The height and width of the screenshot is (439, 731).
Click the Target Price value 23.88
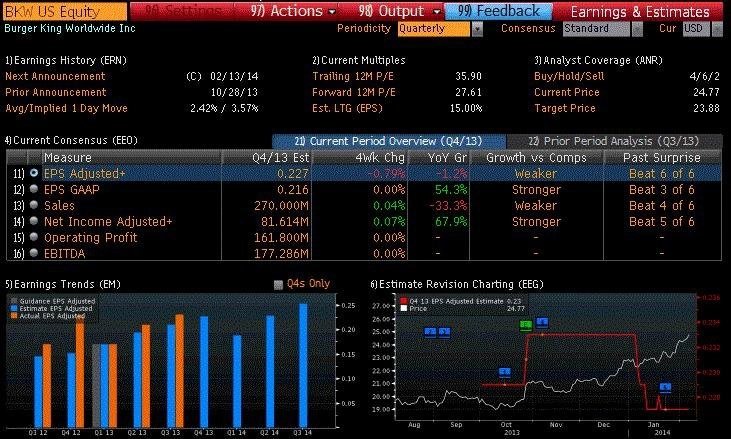click(x=706, y=108)
